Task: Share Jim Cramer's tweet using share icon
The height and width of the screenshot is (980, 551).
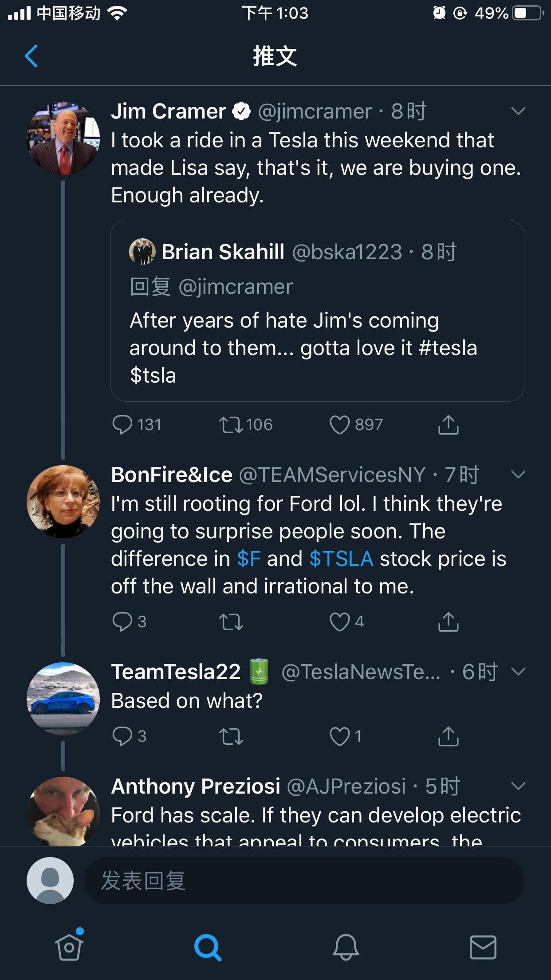Action: coord(448,425)
